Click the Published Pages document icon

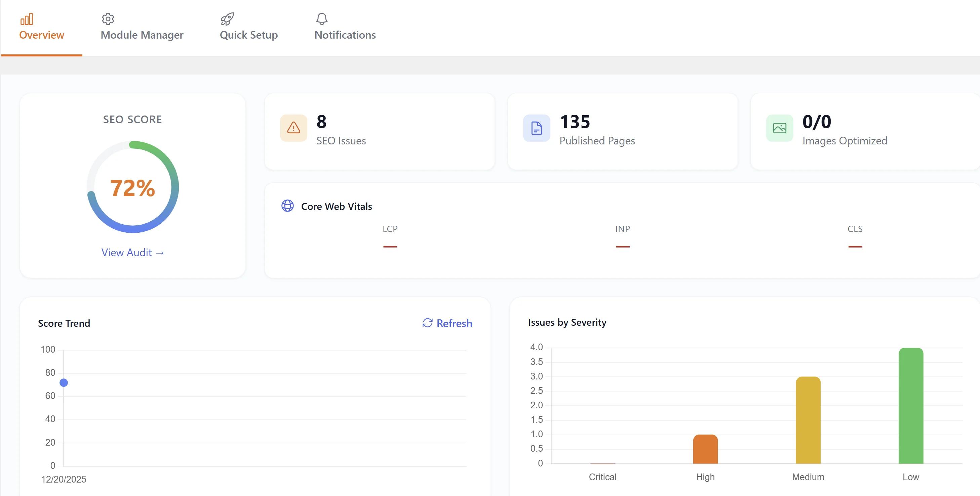[536, 128]
